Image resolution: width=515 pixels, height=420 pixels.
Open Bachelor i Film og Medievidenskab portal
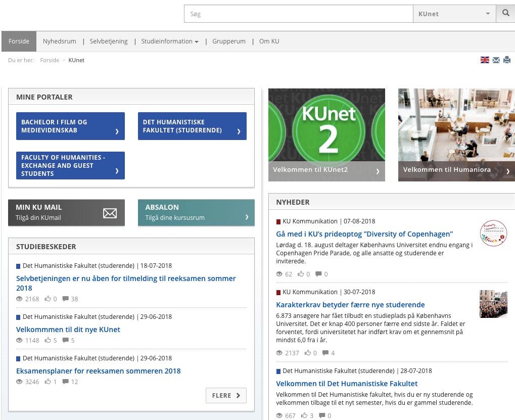pos(70,126)
